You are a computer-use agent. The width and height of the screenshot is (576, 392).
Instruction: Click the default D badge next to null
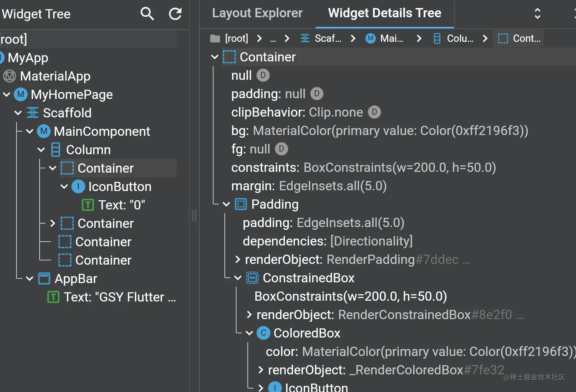(x=263, y=75)
